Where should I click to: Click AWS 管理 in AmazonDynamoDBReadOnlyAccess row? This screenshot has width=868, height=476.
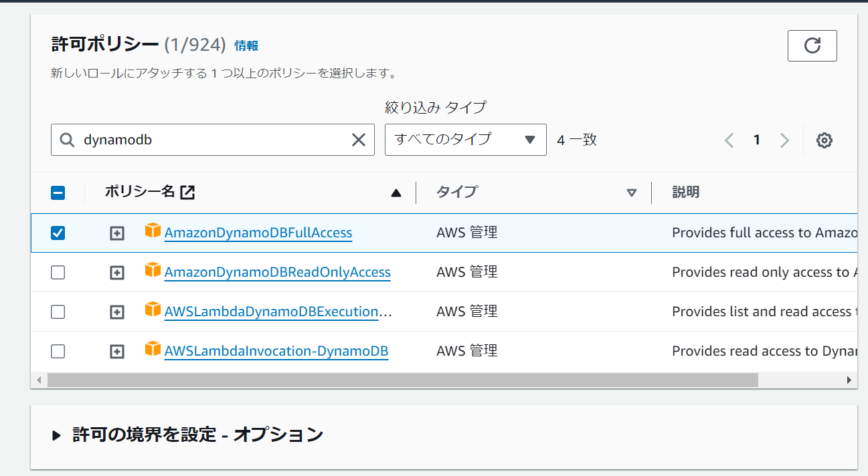click(467, 272)
